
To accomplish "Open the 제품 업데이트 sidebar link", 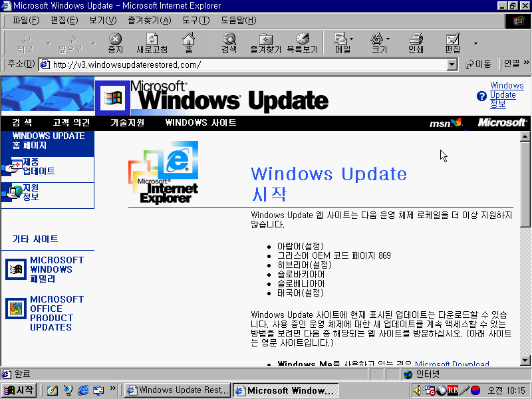I will (39, 166).
